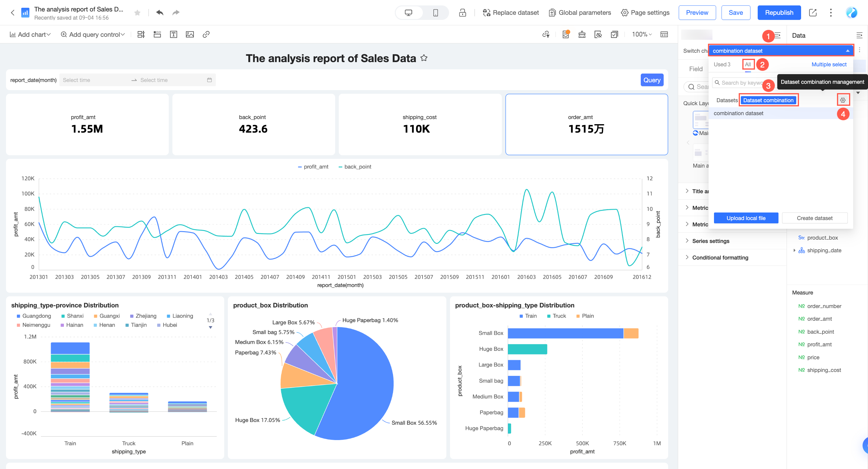The image size is (868, 469).
Task: Click Guangdong legend color swatch
Action: [18, 316]
